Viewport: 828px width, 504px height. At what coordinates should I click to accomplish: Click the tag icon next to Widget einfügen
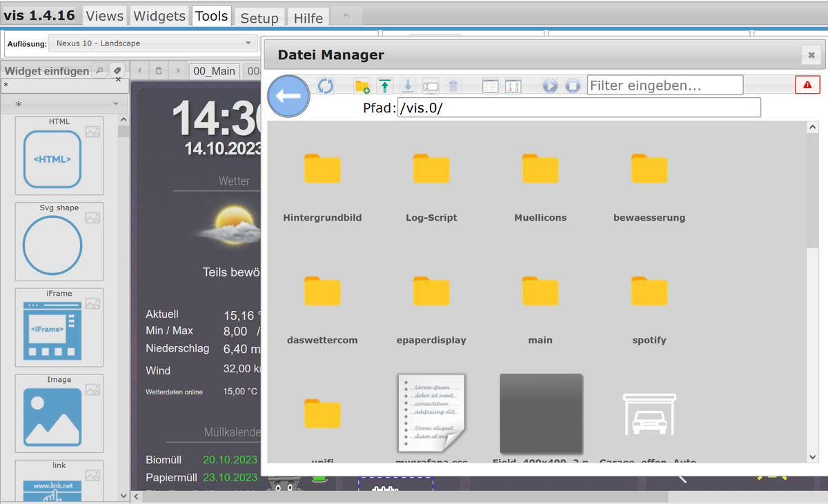tap(117, 70)
